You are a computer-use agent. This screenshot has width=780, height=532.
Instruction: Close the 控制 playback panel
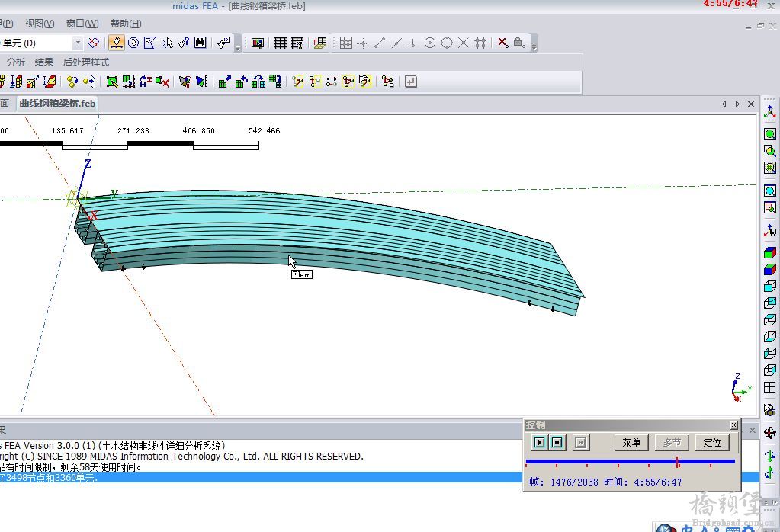(x=733, y=425)
